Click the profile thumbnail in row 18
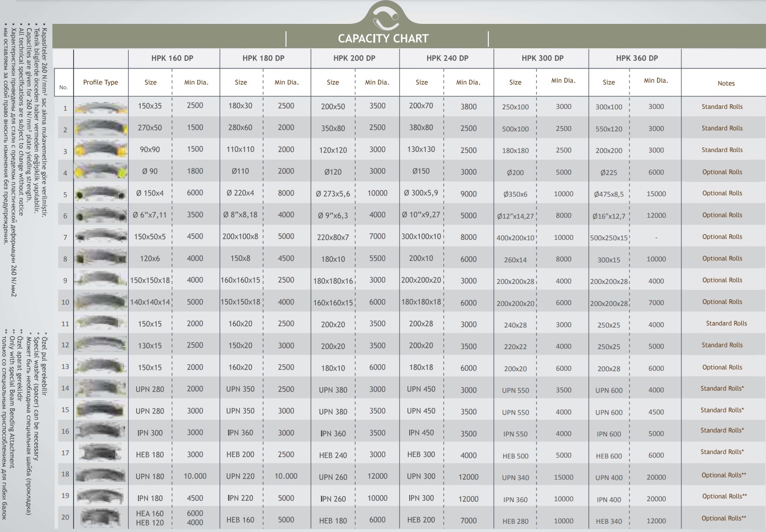The width and height of the screenshot is (766, 532). point(101,475)
